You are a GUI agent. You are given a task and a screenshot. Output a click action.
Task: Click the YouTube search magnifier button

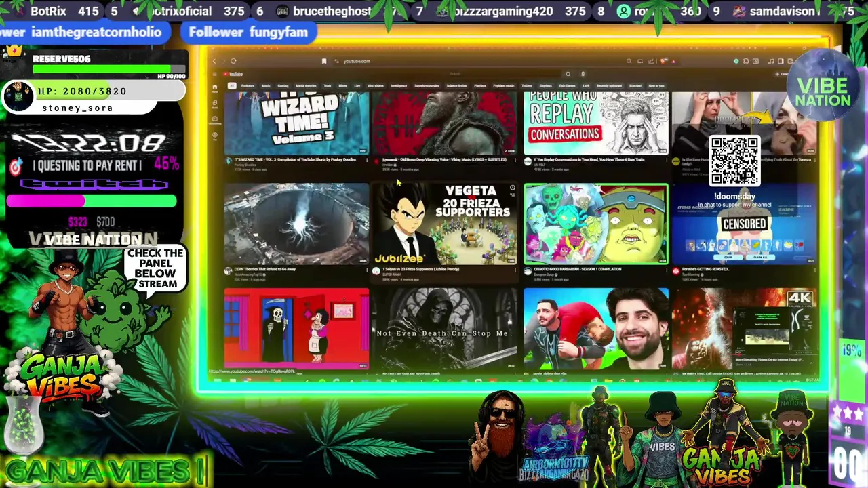pyautogui.click(x=568, y=74)
